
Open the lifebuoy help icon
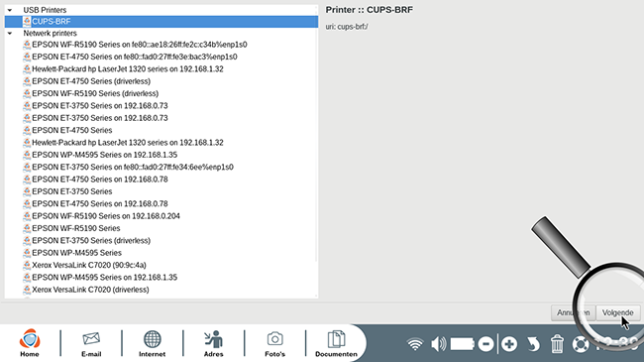point(581,344)
